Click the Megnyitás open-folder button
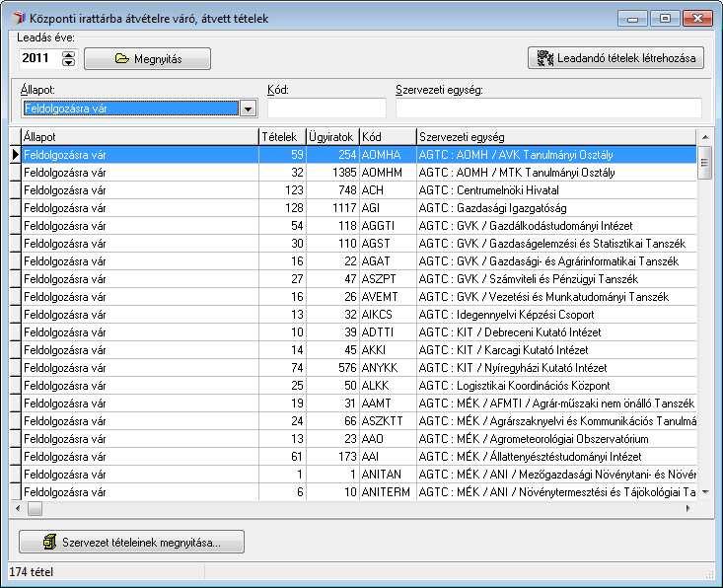This screenshot has width=723, height=588. coord(147,58)
